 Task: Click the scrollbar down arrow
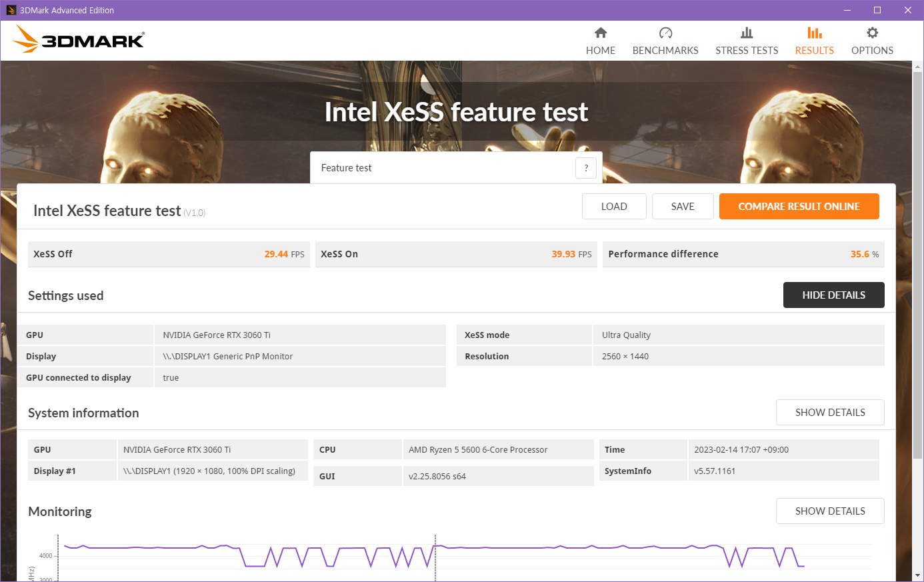click(918, 575)
